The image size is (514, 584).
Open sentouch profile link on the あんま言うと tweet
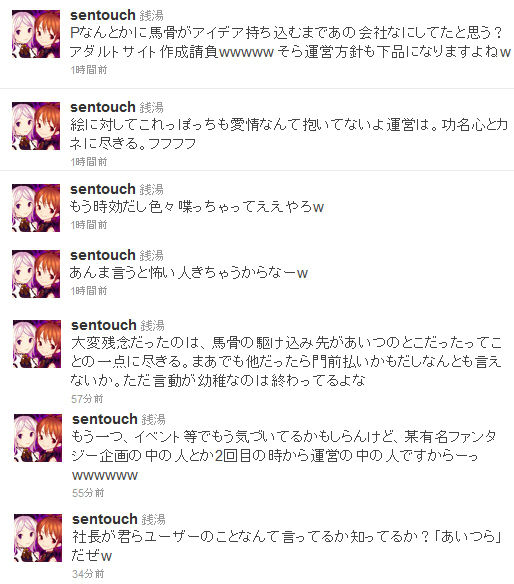click(103, 256)
